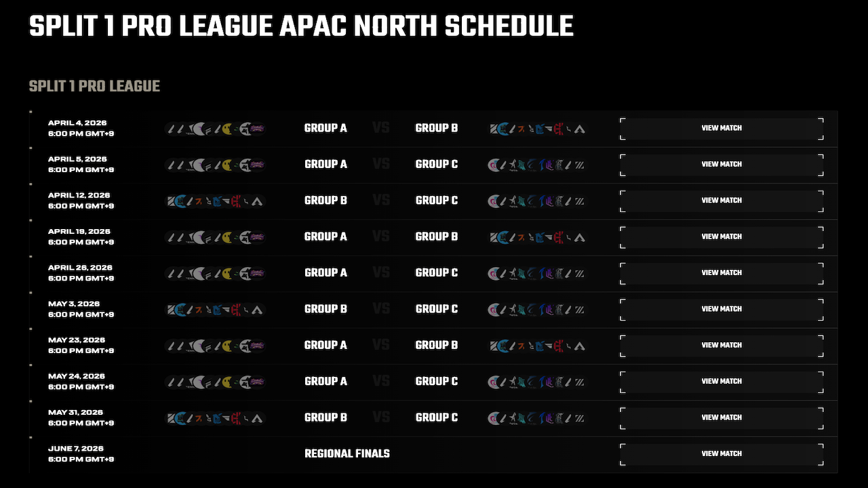This screenshot has height=488, width=868.
Task: Open View Match for May 31
Action: click(722, 418)
